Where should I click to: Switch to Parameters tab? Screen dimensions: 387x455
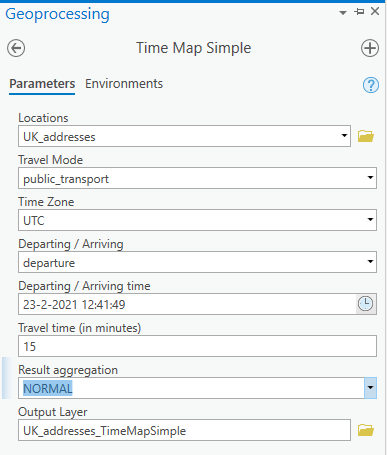point(42,84)
